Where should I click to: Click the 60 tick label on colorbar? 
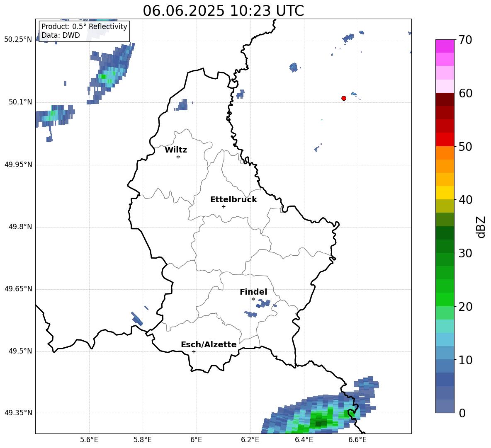(465, 93)
